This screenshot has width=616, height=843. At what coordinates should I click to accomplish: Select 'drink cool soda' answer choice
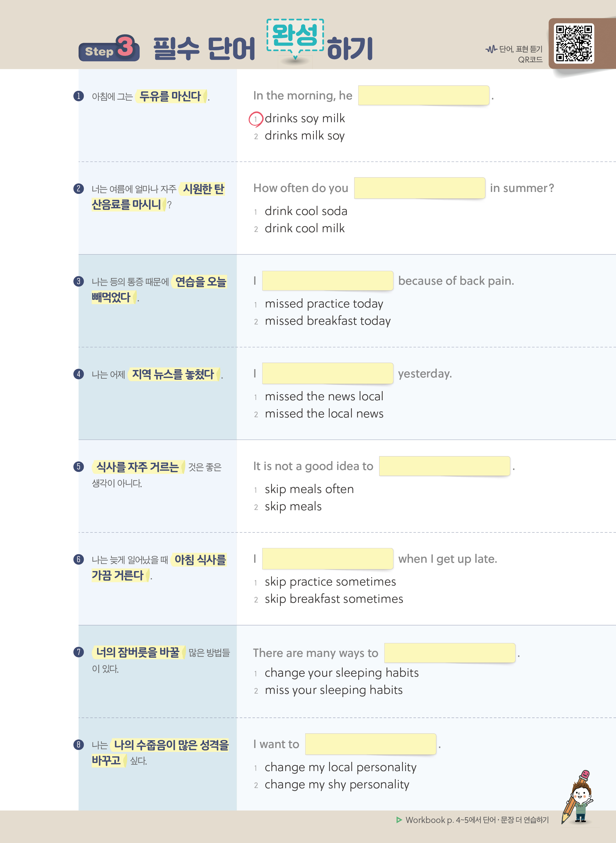tap(306, 211)
